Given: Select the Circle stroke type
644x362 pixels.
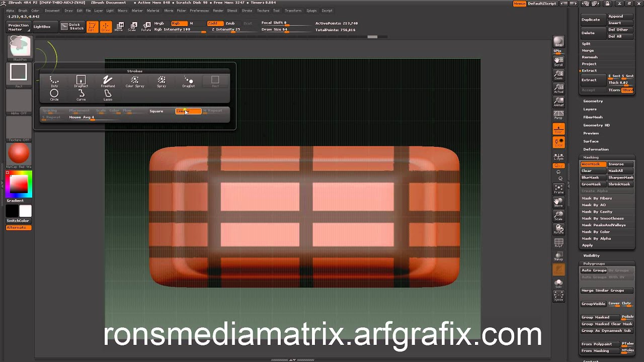Looking at the screenshot, I should 54,95.
